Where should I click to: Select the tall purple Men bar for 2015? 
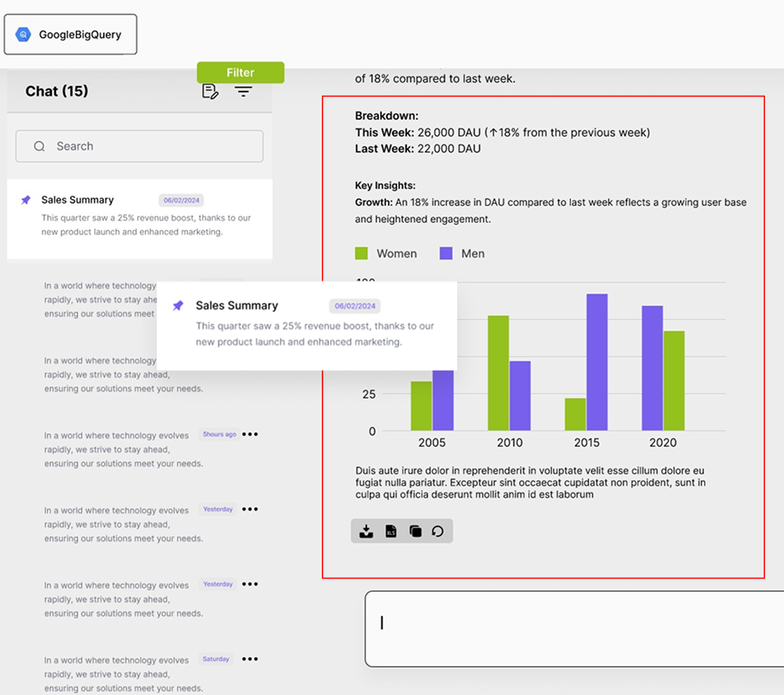tap(597, 362)
